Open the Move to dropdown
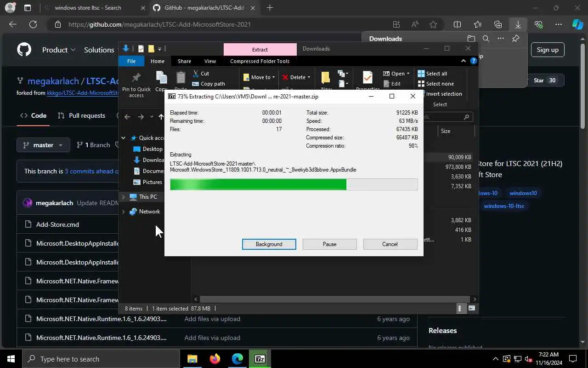 tap(259, 77)
